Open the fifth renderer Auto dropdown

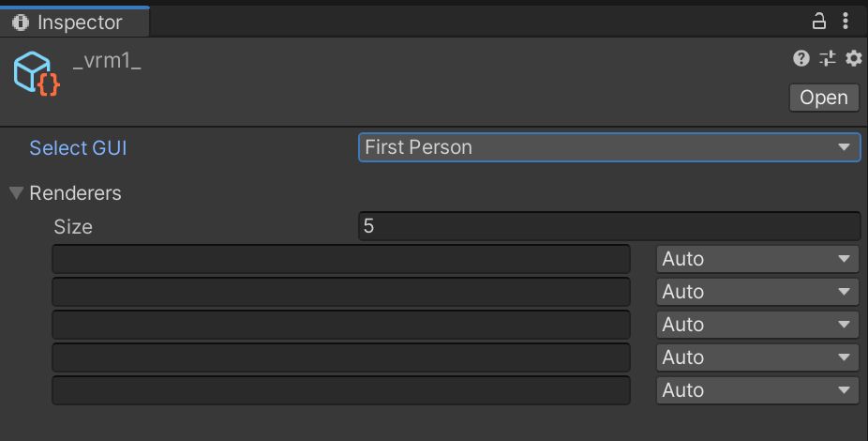click(x=757, y=390)
